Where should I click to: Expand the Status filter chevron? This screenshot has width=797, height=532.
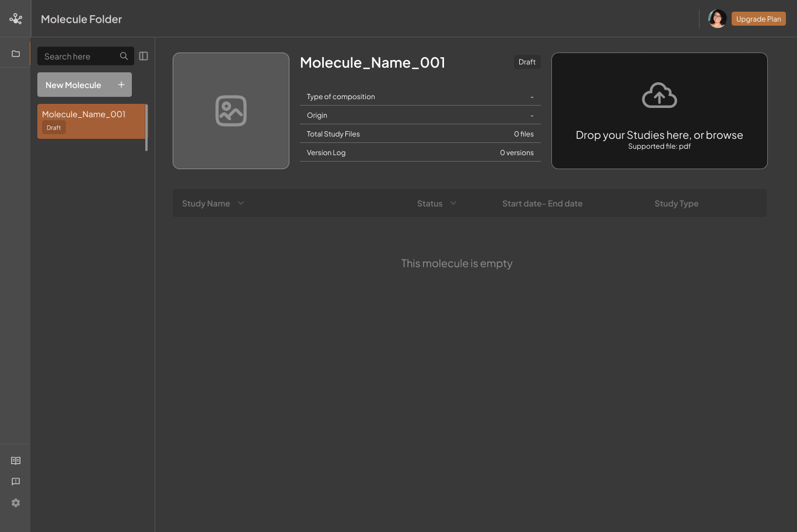453,203
